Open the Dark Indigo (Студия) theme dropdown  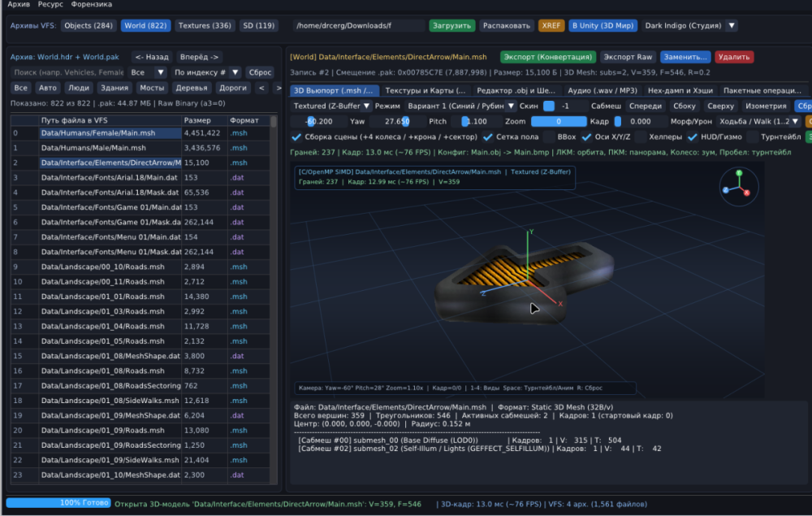click(x=689, y=25)
